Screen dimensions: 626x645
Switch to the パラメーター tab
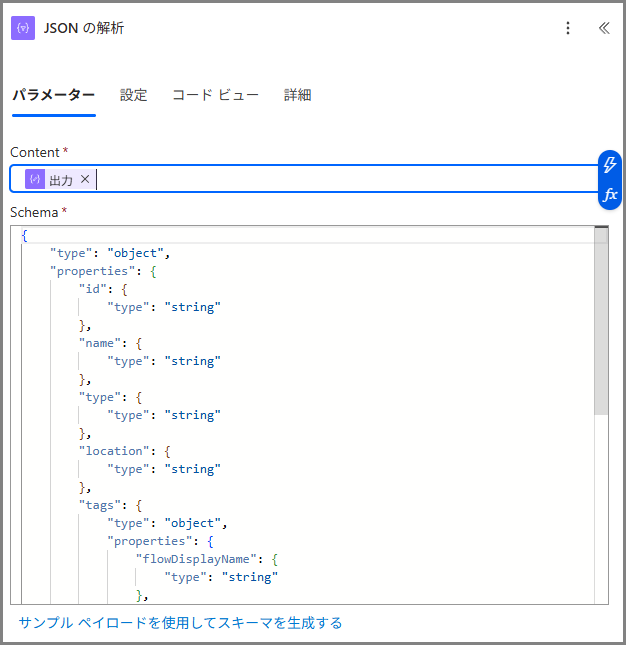click(53, 95)
